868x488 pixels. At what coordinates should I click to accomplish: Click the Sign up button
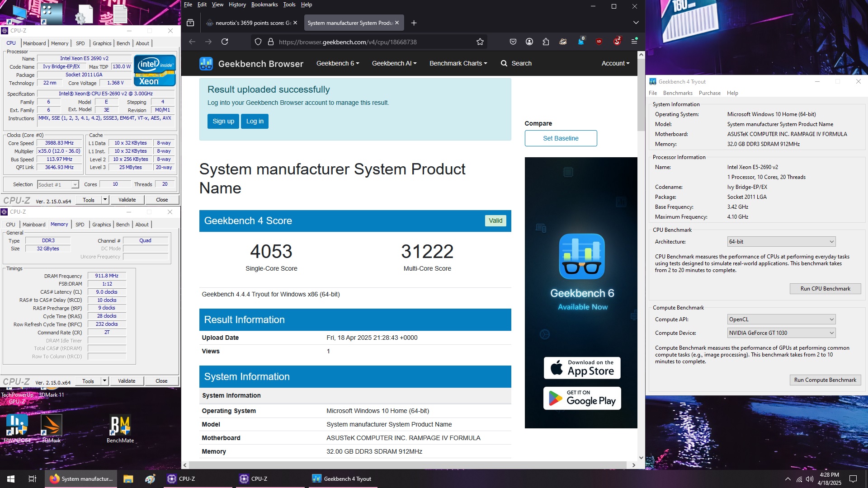point(223,121)
